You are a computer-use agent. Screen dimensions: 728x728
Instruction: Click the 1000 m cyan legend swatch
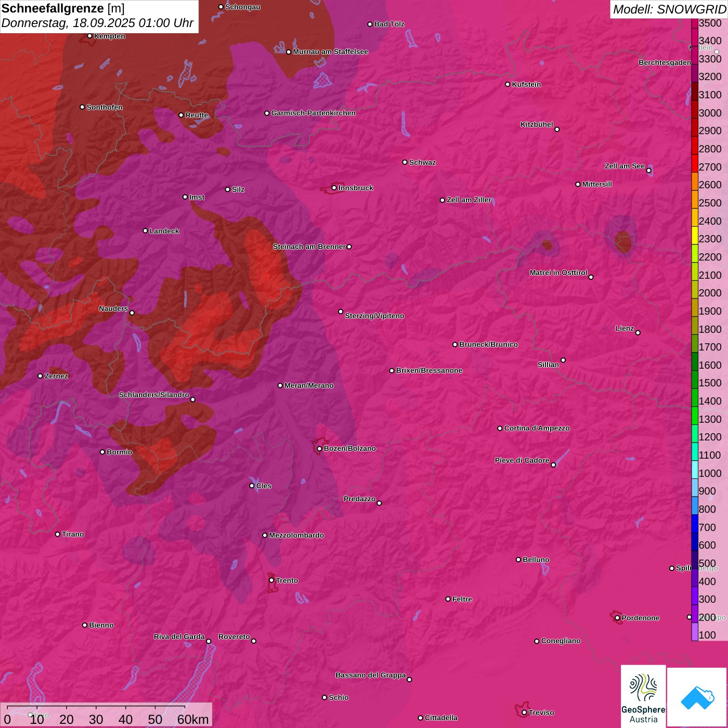point(695,470)
